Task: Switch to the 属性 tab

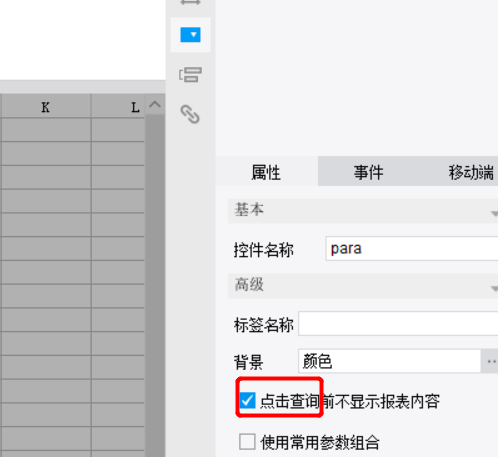Action: point(266,172)
